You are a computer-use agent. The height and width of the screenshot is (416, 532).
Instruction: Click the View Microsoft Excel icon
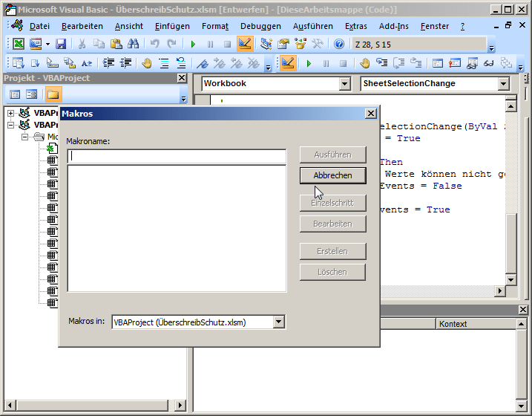point(19,44)
